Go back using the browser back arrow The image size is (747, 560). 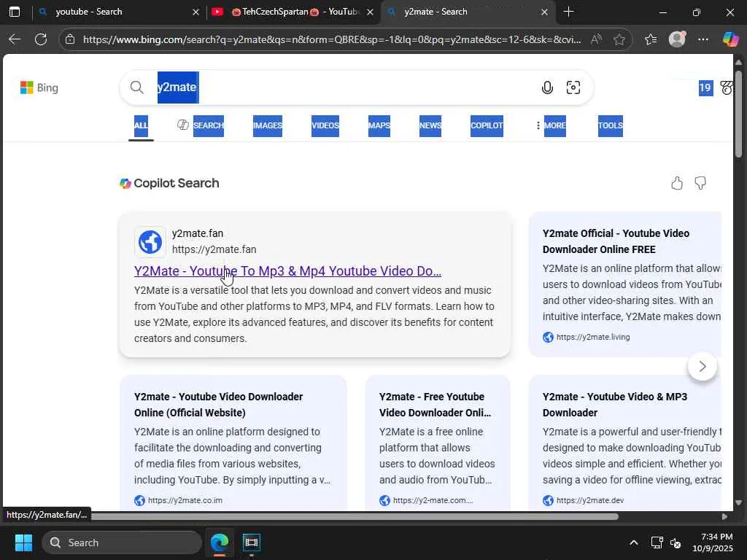(x=15, y=39)
